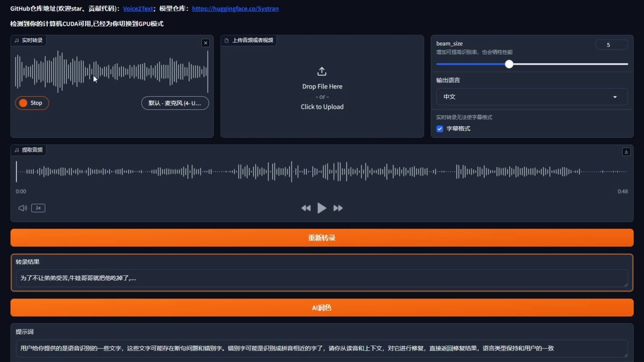Stop the live recording
The height and width of the screenshot is (362, 644).
[x=32, y=103]
